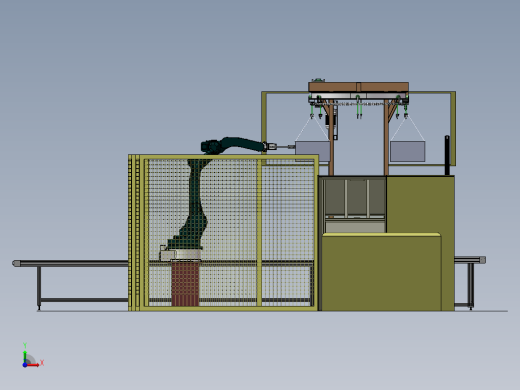
Task: Select the right gray hanging box
Action: coord(407,151)
